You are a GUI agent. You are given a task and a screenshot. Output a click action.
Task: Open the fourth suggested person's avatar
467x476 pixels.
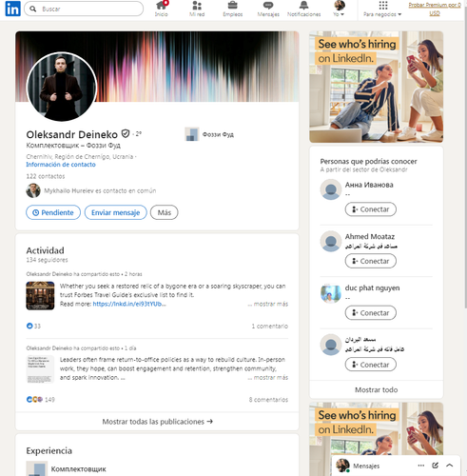tap(331, 345)
